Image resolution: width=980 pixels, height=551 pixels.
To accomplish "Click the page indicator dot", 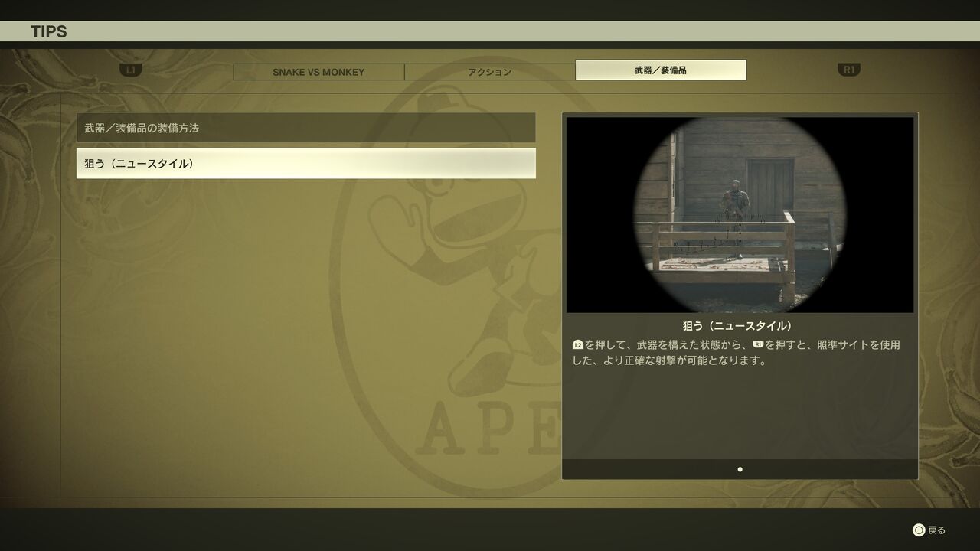I will (740, 469).
